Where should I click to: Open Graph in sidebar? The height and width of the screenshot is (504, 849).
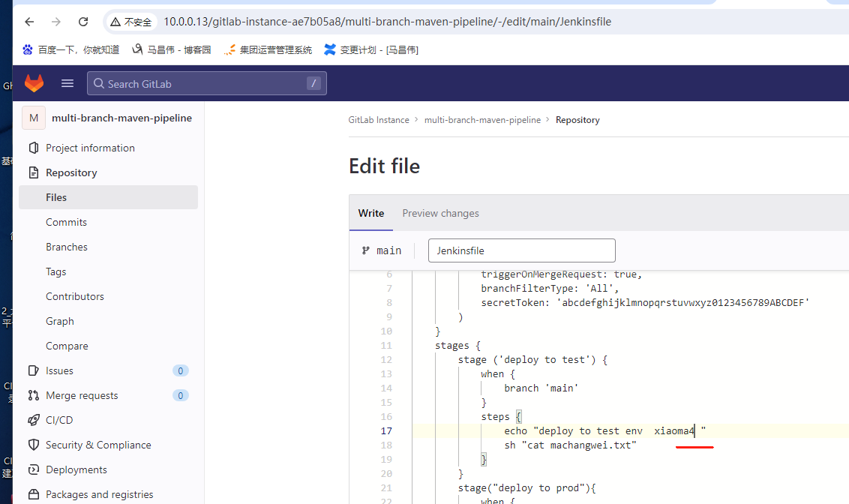click(59, 321)
